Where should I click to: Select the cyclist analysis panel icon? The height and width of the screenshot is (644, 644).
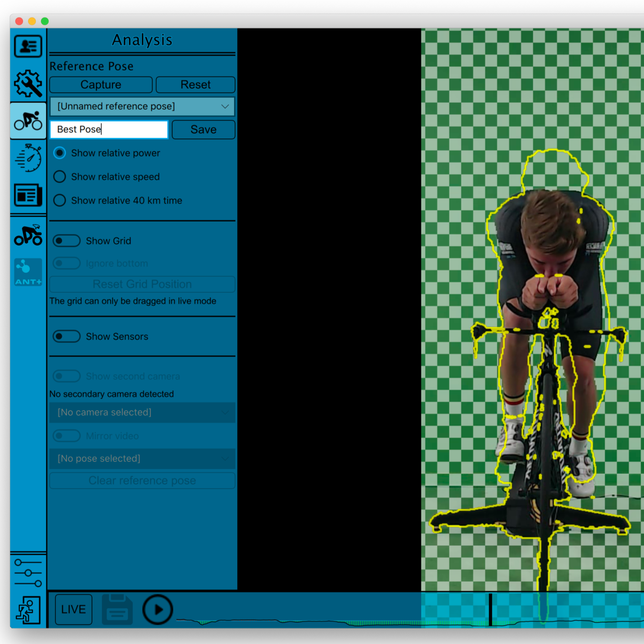28,121
